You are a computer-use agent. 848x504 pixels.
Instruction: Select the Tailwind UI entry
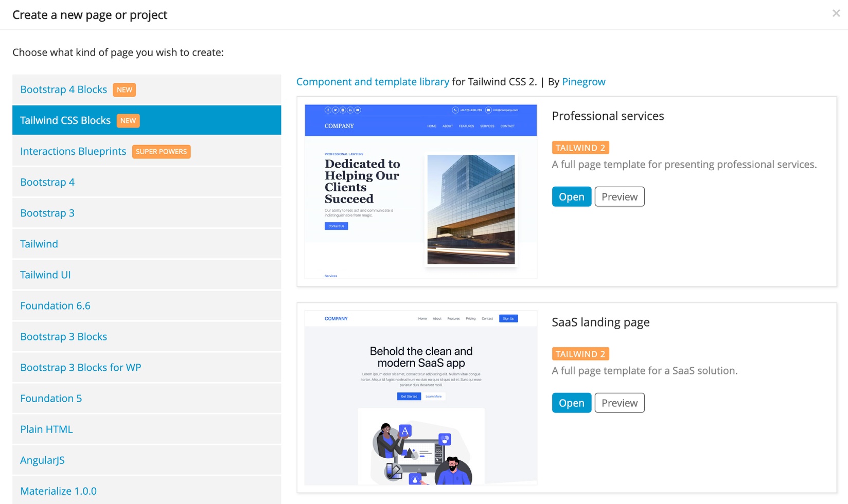tap(147, 275)
